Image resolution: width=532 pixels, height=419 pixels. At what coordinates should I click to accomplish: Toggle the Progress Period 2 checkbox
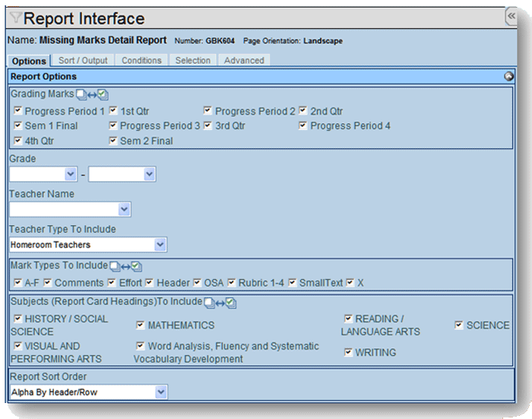pos(207,110)
